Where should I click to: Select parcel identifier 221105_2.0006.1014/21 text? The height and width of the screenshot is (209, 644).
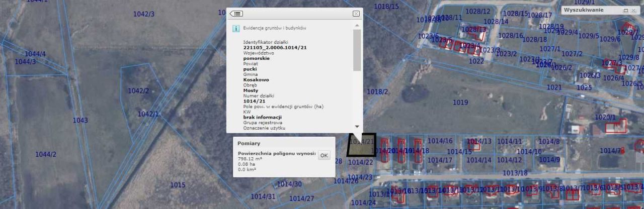275,47
